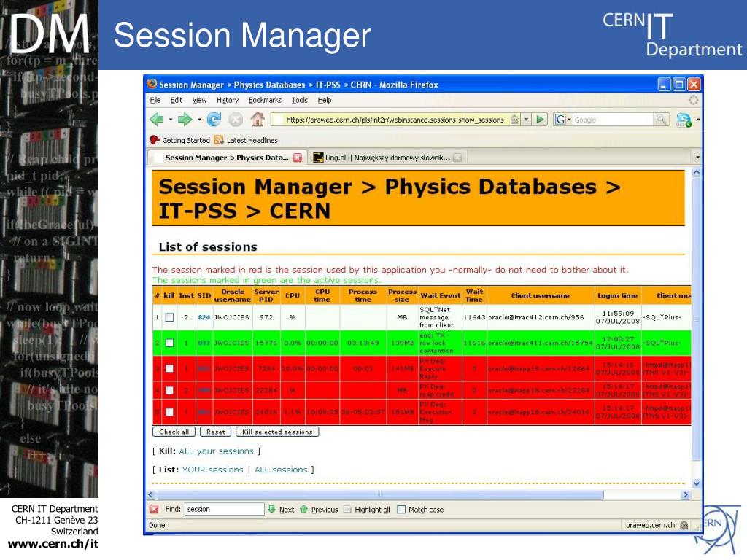Image resolution: width=747 pixels, height=560 pixels.
Task: Click the vertical scrollbar up arrow
Action: tap(697, 172)
